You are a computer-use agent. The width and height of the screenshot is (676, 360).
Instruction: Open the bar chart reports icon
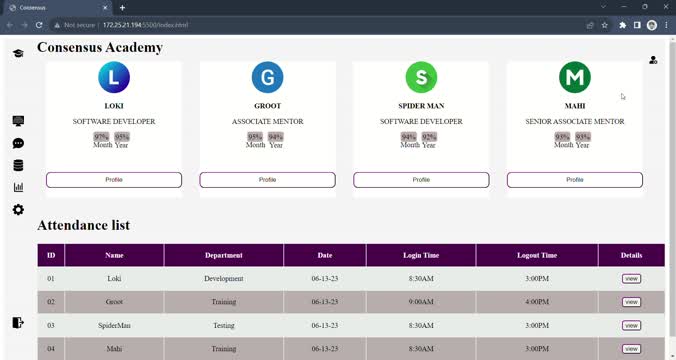tap(18, 187)
